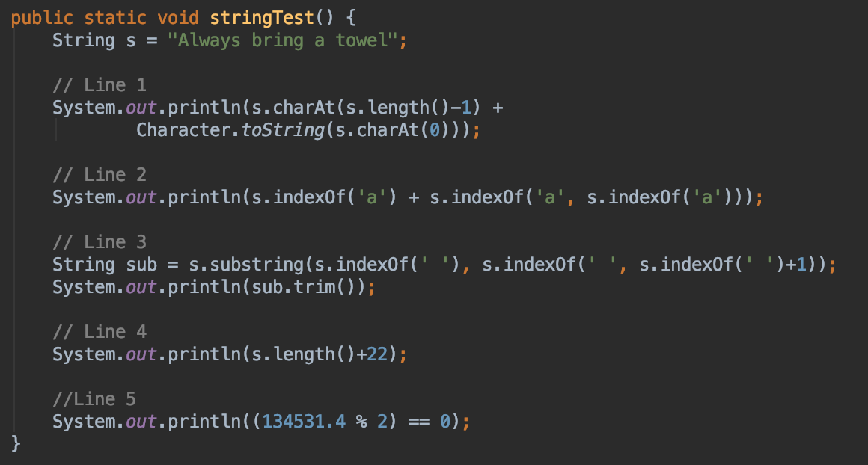Click Character.toString method call
Screen dimensions: 868x465
click(x=230, y=130)
